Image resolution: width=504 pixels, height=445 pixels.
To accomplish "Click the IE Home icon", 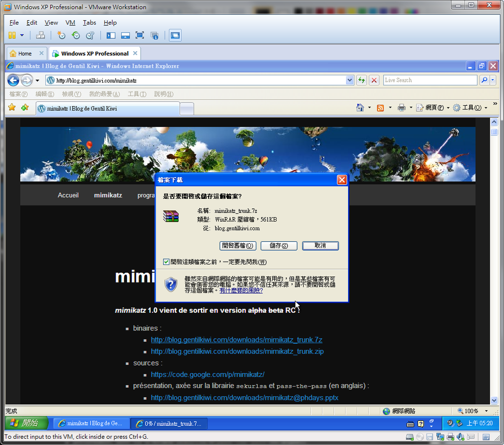I will (x=360, y=108).
